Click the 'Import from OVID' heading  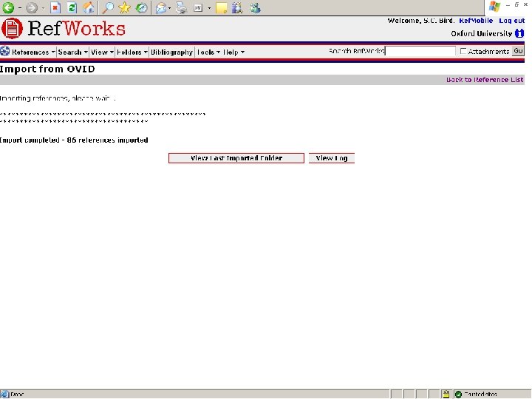(x=47, y=69)
